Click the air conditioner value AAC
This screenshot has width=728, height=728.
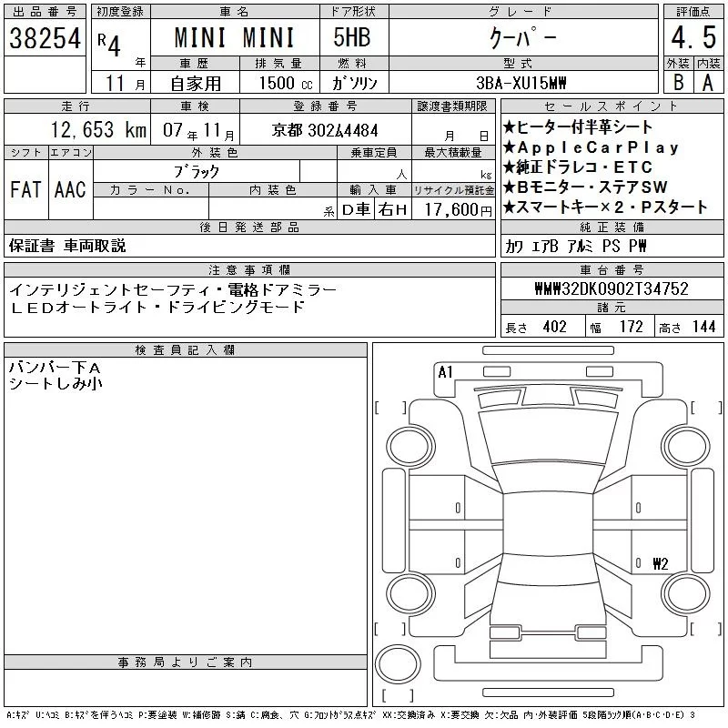(x=70, y=189)
